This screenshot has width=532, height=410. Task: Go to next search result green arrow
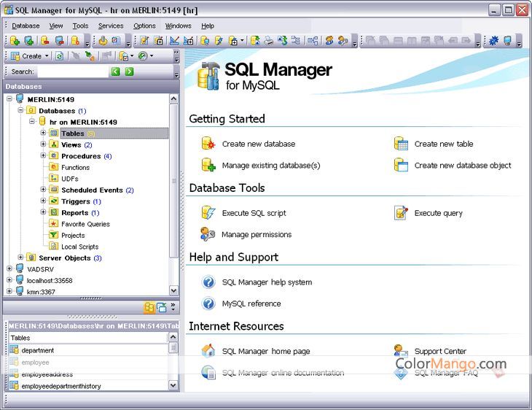pyautogui.click(x=129, y=71)
